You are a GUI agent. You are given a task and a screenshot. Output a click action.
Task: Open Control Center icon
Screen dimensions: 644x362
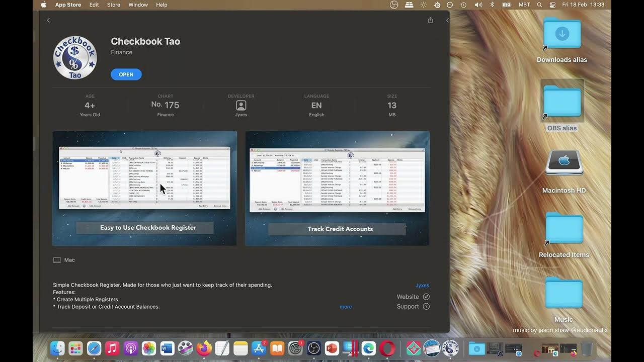pos(553,5)
